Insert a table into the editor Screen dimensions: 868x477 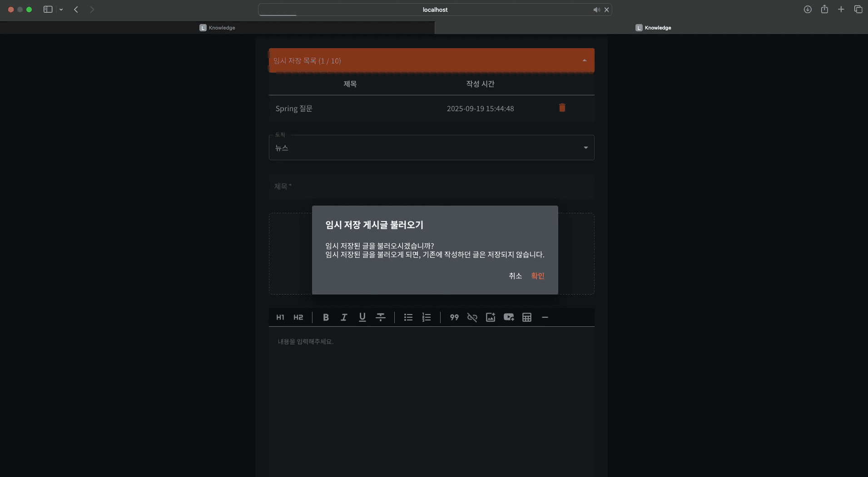[526, 317]
